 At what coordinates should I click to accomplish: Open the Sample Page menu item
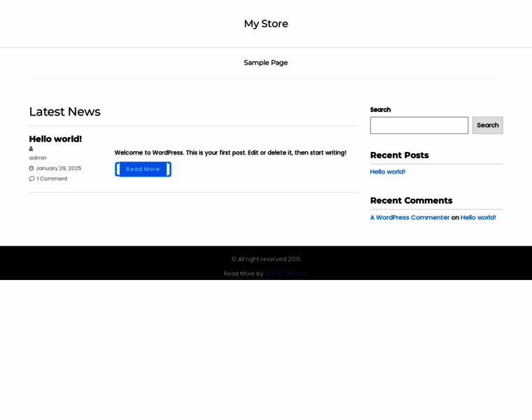pos(265,62)
